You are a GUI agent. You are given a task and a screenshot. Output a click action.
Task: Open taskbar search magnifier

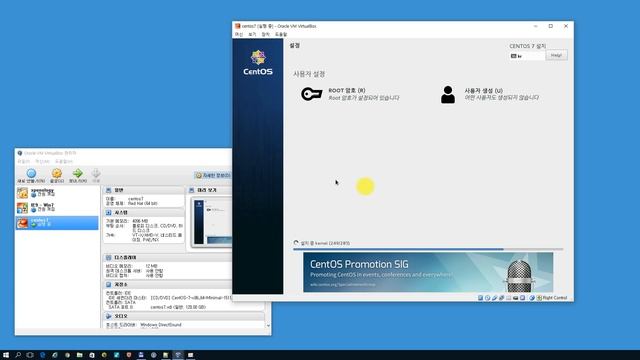(x=18, y=355)
